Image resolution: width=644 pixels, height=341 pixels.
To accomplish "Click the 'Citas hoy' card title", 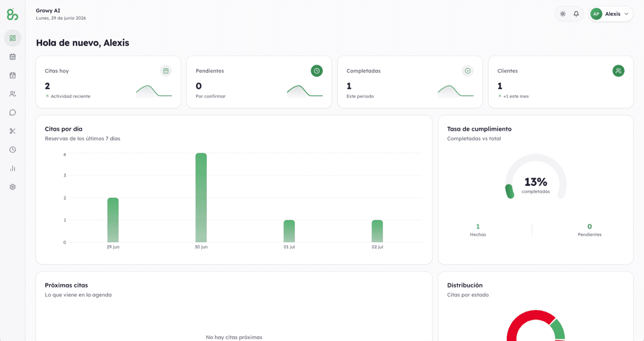I will pos(57,71).
